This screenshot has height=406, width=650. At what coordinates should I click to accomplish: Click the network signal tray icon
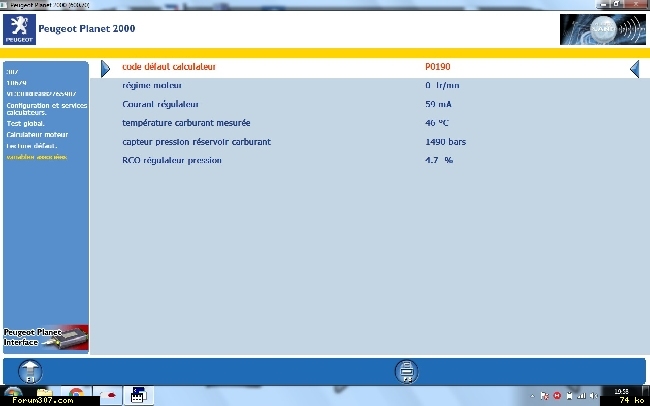582,396
